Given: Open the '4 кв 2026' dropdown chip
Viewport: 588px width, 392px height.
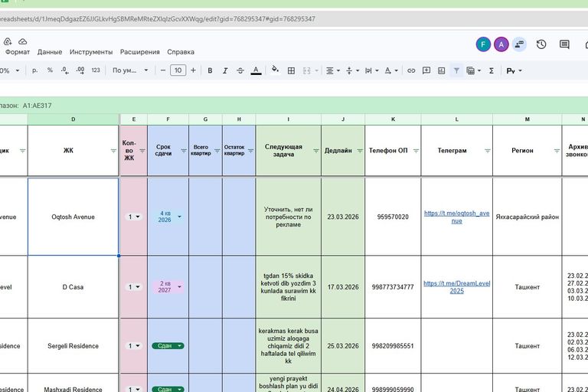Looking at the screenshot, I should 179,217.
